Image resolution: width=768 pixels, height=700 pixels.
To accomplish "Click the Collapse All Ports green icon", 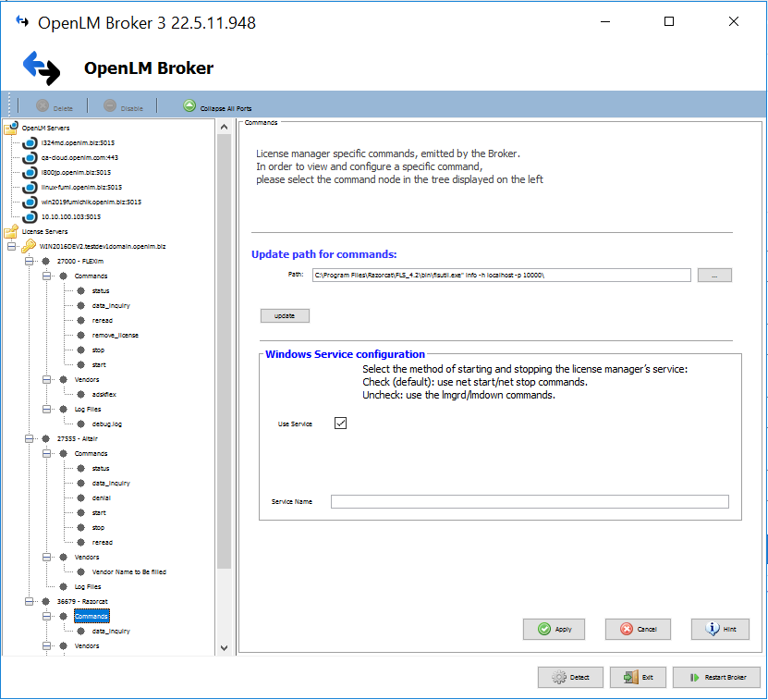I will pyautogui.click(x=189, y=106).
